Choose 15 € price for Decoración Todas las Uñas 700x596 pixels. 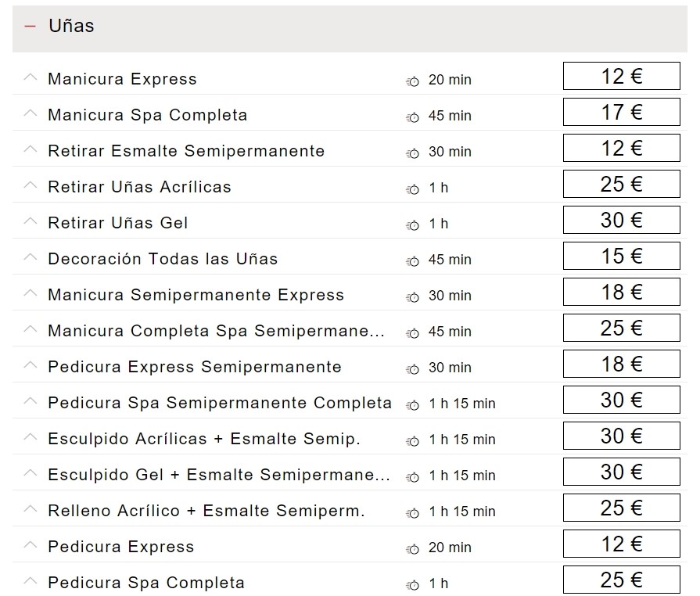click(621, 257)
